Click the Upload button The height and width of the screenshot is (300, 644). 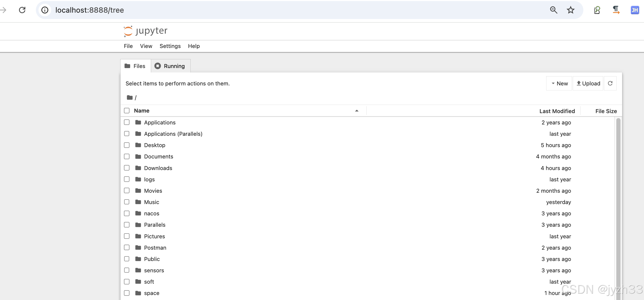click(588, 83)
